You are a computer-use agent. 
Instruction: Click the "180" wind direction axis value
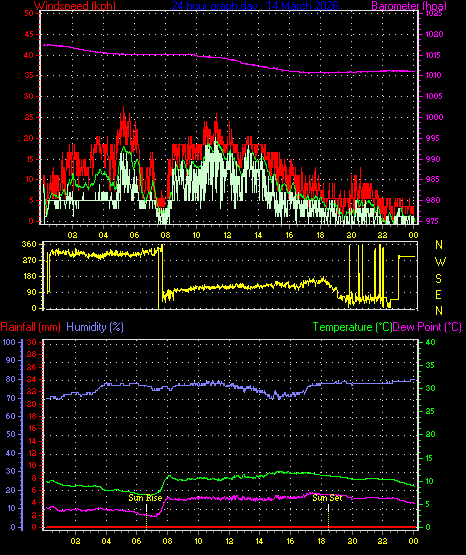point(29,276)
